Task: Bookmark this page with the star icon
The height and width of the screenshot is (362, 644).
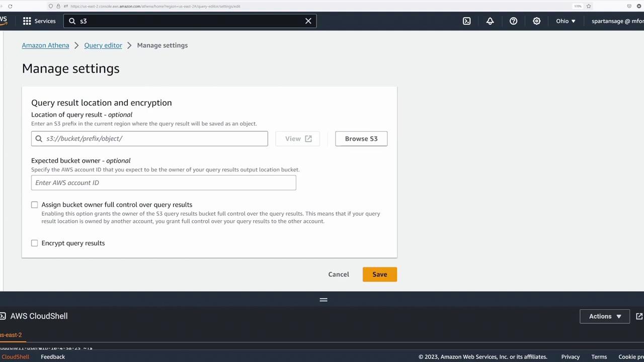Action: [x=589, y=6]
